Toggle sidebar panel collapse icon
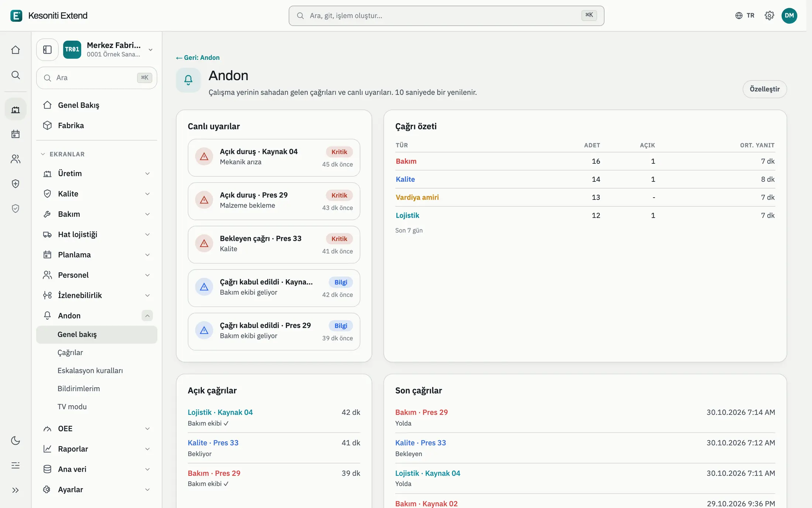812x508 pixels. click(x=47, y=50)
